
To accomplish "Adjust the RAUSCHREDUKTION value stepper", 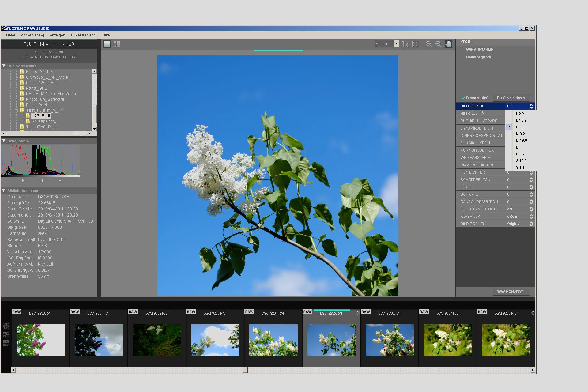I will 531,202.
